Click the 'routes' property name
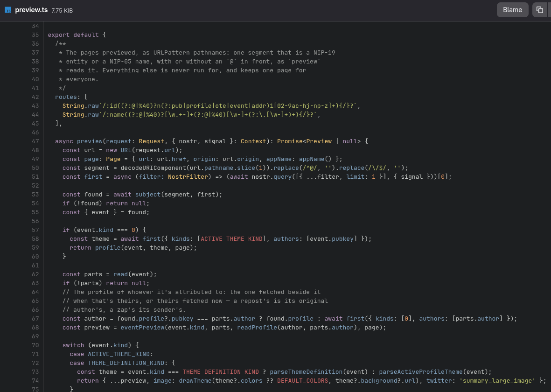 coord(66,97)
